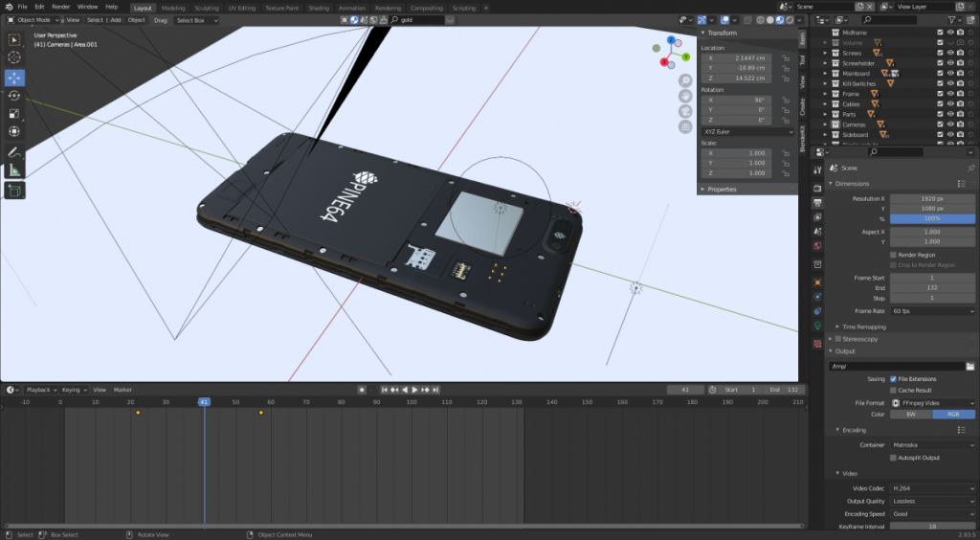The image size is (980, 540).
Task: Enable the Render Region checkbox
Action: tap(893, 255)
